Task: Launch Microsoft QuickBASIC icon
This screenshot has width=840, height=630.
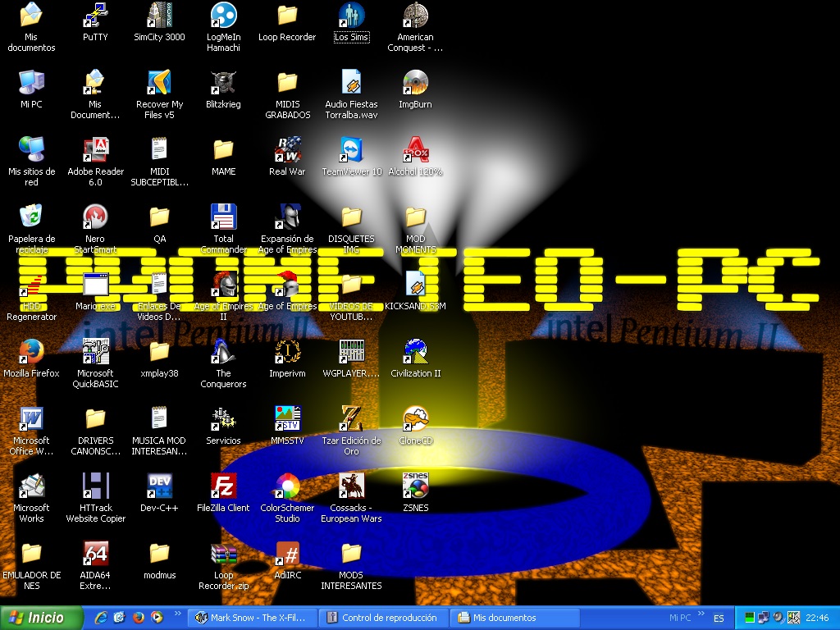Action: click(95, 363)
